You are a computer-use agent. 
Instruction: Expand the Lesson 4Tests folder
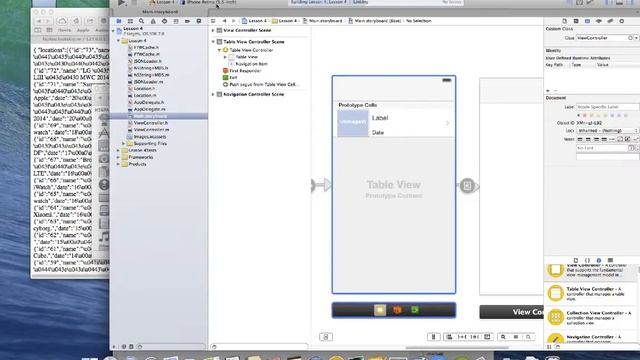(119, 150)
